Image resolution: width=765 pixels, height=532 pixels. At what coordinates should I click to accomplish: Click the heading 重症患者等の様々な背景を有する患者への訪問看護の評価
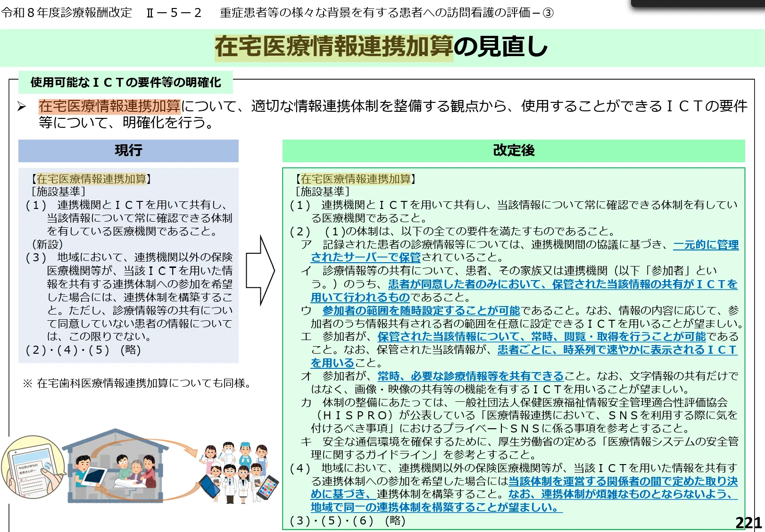[x=375, y=13]
